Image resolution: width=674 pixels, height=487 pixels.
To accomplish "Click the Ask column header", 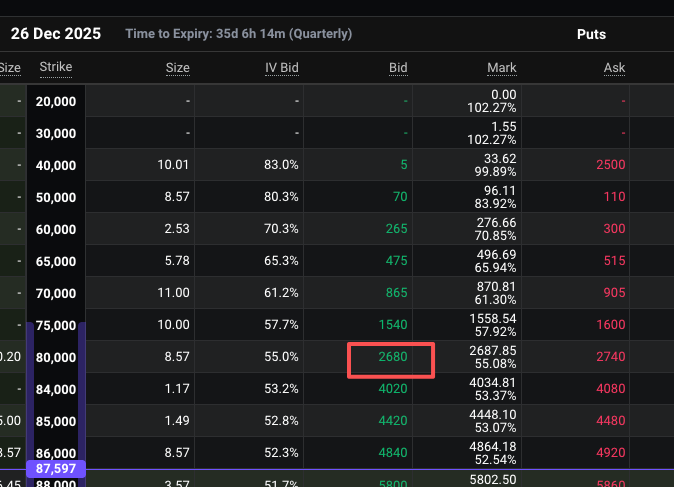I will [x=614, y=68].
